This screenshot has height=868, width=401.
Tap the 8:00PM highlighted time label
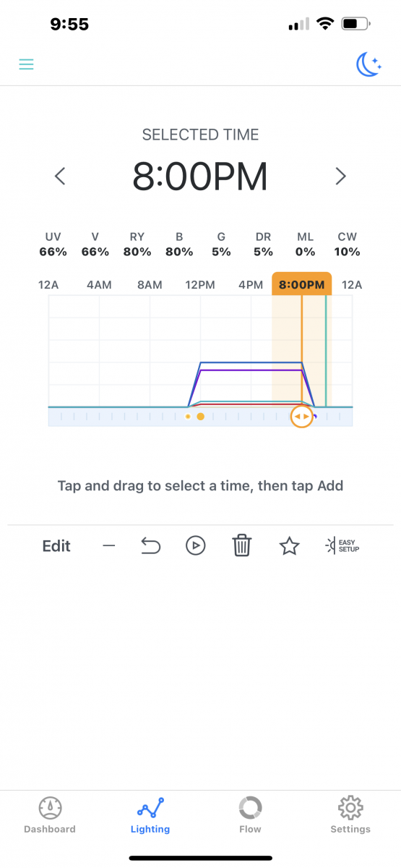coord(302,284)
